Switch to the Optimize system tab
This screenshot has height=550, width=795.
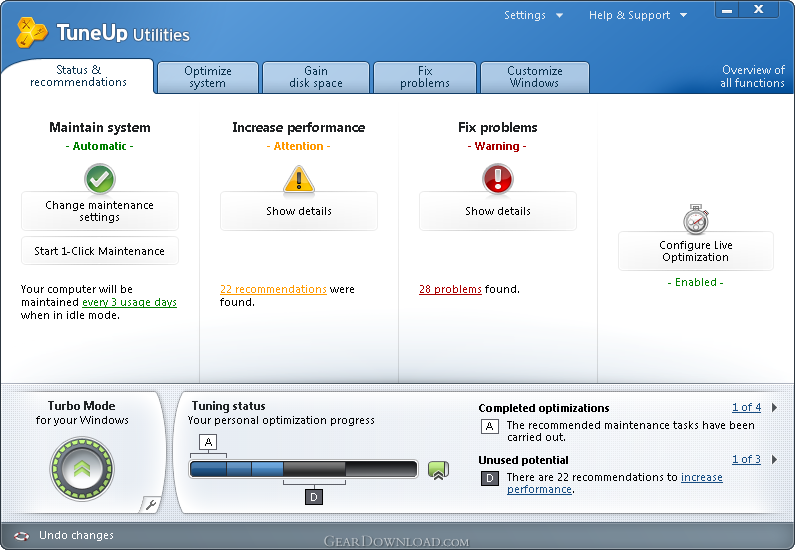208,77
